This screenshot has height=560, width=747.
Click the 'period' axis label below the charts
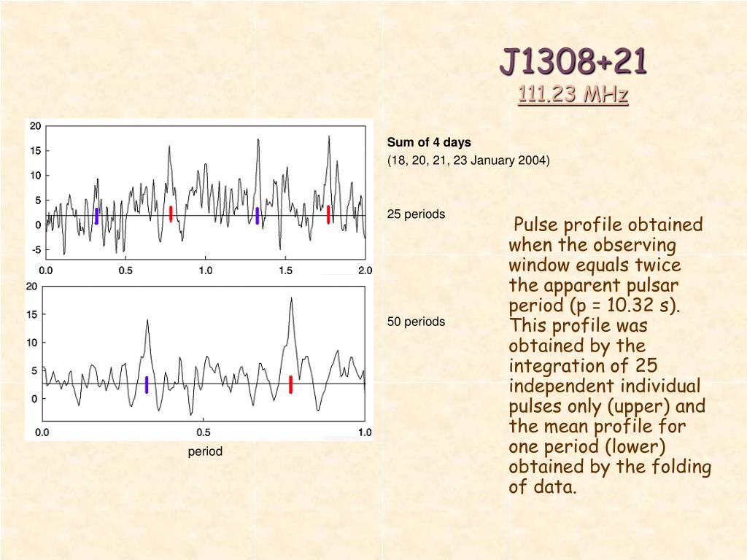pos(205,451)
